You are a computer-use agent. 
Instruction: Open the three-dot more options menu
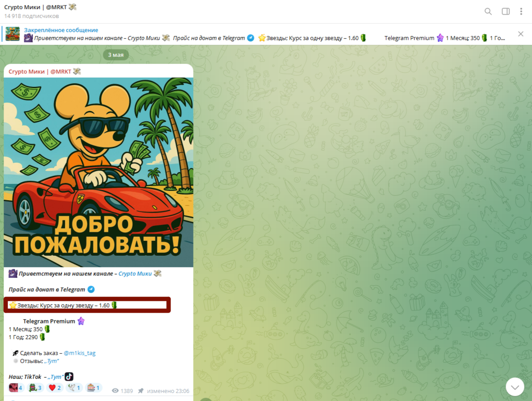521,11
